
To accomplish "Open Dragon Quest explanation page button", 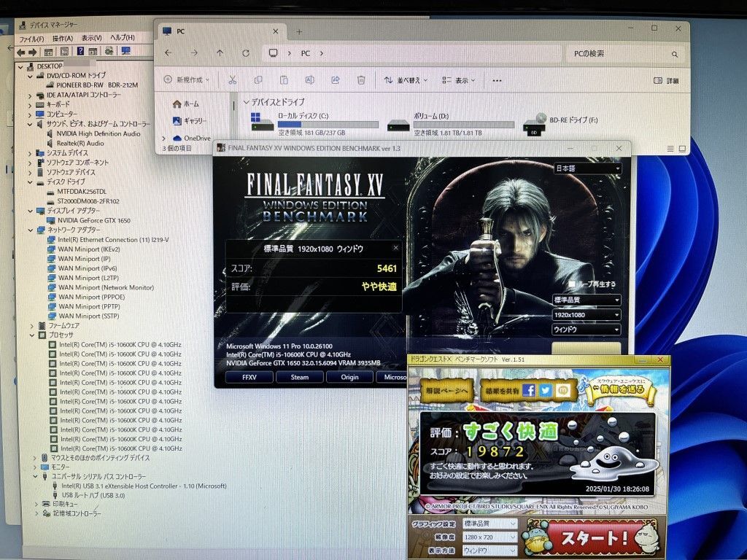I will click(446, 391).
